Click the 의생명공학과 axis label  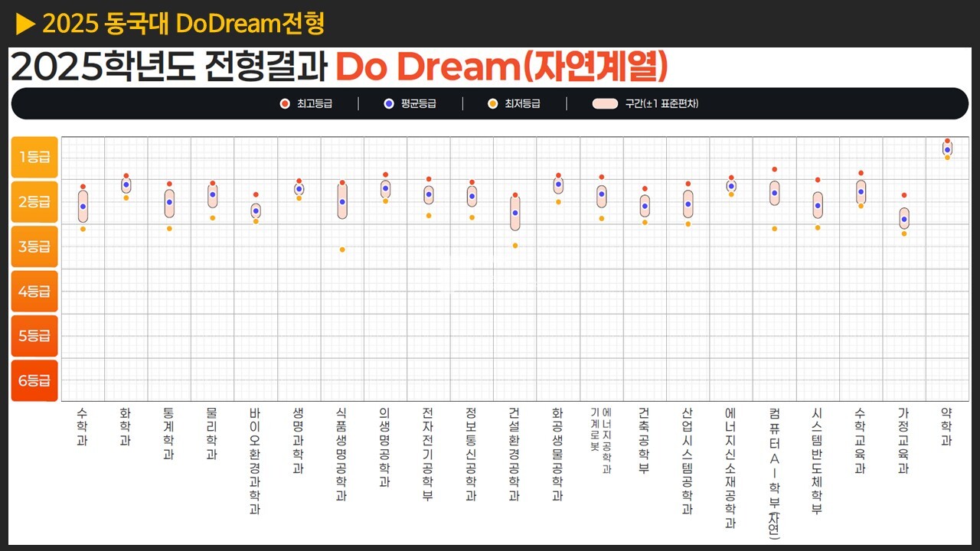(384, 447)
